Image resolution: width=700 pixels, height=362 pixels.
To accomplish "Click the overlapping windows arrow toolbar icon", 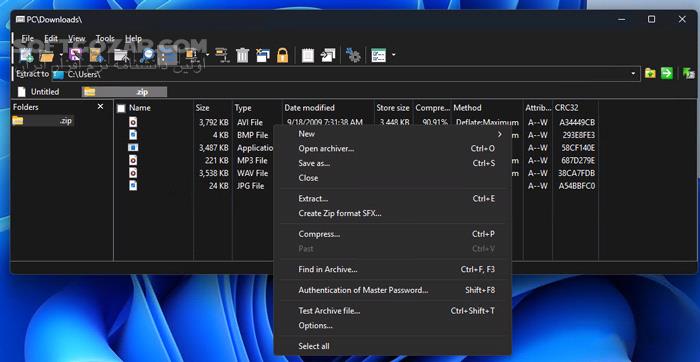I will 328,55.
